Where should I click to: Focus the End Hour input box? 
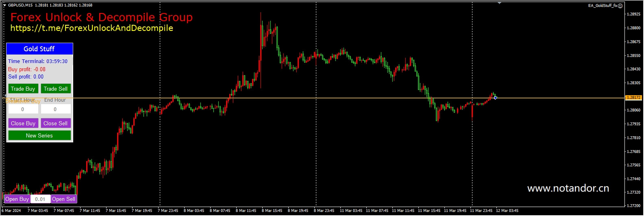point(56,109)
